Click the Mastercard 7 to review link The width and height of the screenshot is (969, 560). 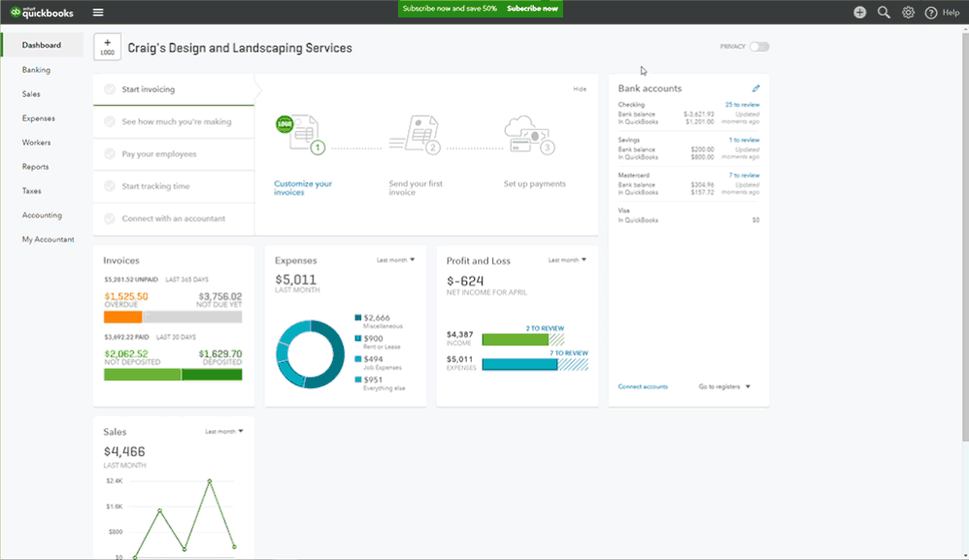click(744, 176)
